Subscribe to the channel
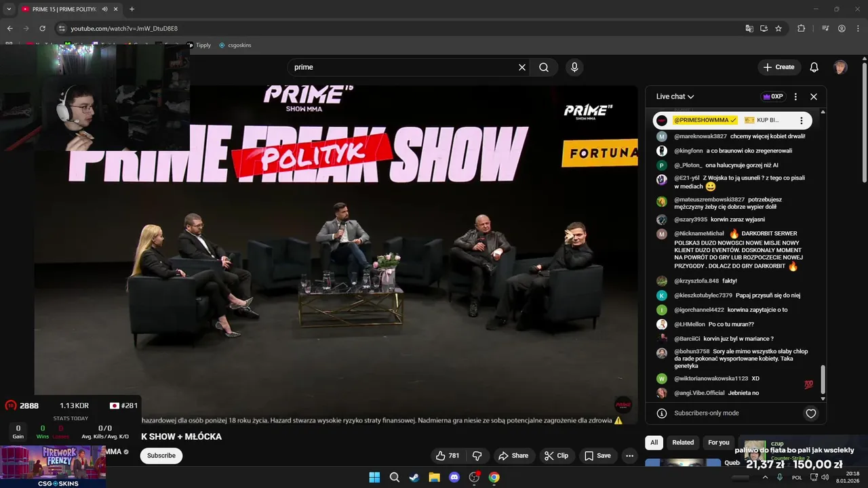The height and width of the screenshot is (488, 868). (x=161, y=455)
